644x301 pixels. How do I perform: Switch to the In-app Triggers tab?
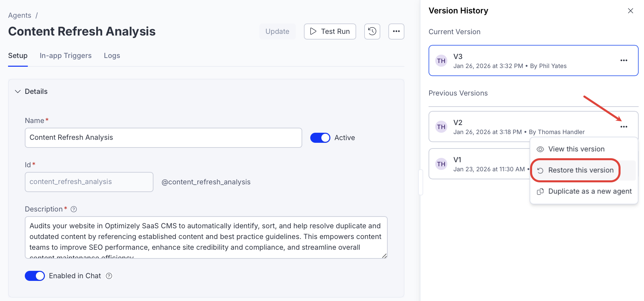click(x=66, y=56)
